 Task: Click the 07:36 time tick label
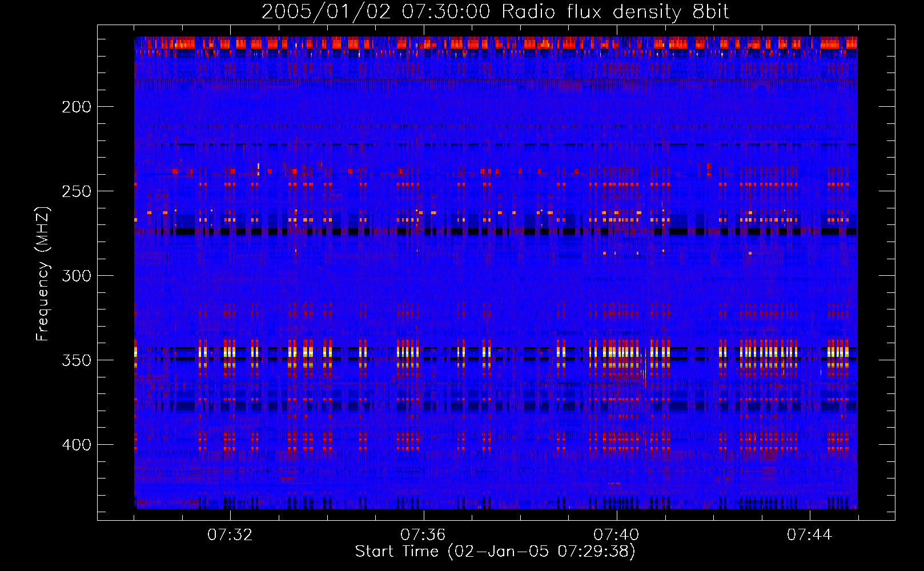tap(423, 535)
